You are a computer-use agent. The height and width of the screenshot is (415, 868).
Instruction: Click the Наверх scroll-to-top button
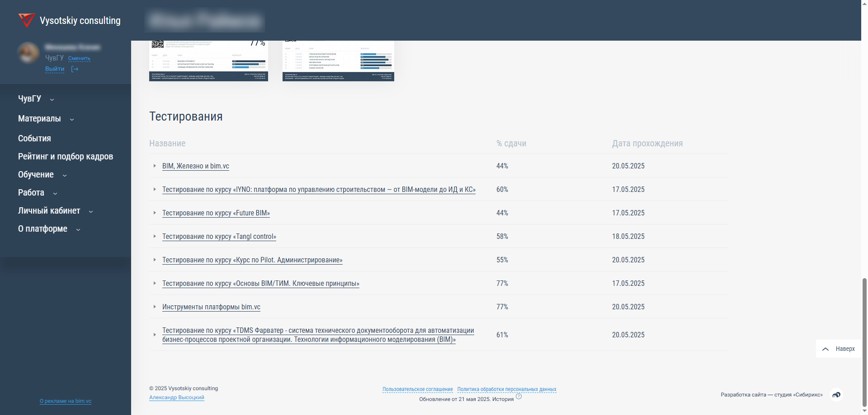(839, 349)
